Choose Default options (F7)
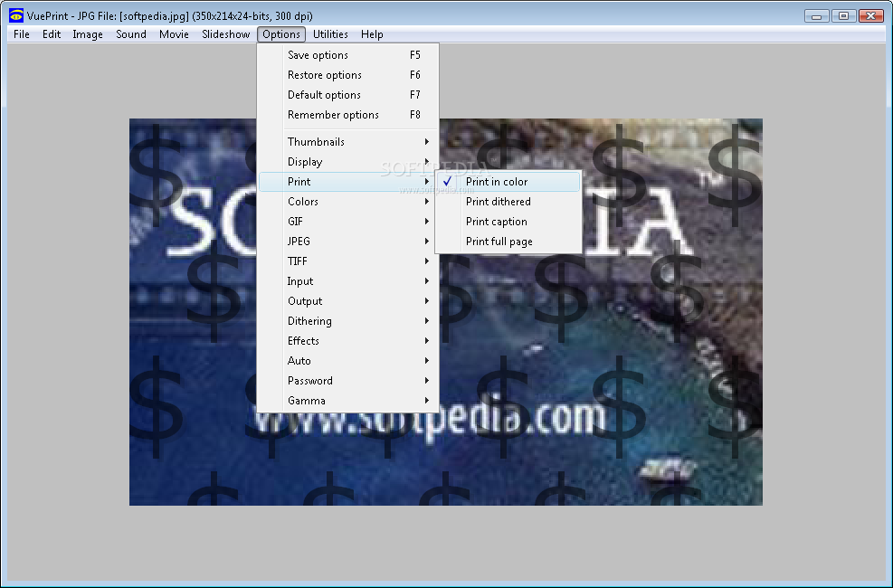 pos(348,95)
